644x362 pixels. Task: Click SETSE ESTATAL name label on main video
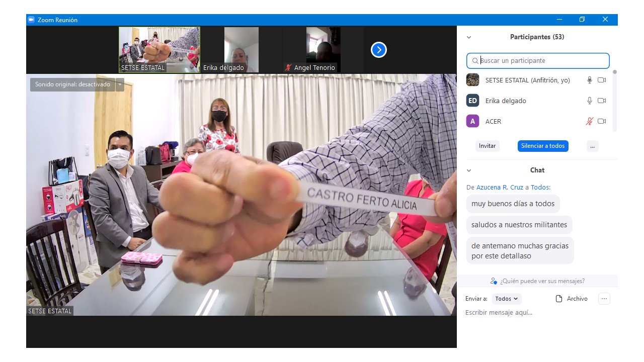(x=50, y=311)
